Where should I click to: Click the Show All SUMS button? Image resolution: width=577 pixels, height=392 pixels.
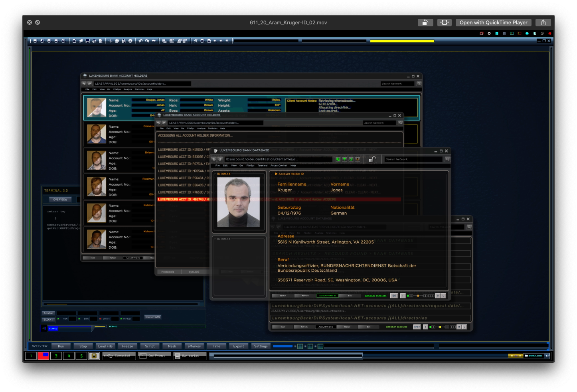(x=153, y=317)
